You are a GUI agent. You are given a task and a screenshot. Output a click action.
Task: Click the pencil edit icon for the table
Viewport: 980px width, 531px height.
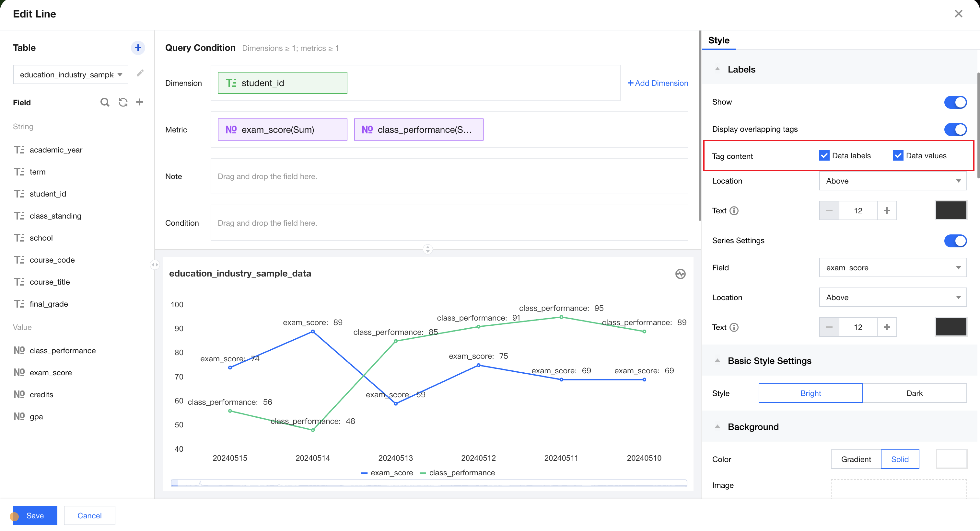(x=140, y=73)
